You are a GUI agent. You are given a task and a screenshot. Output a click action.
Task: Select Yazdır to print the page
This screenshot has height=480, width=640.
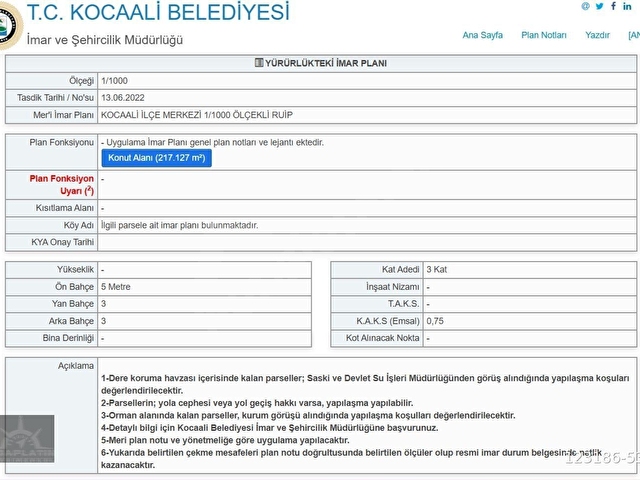(x=597, y=35)
